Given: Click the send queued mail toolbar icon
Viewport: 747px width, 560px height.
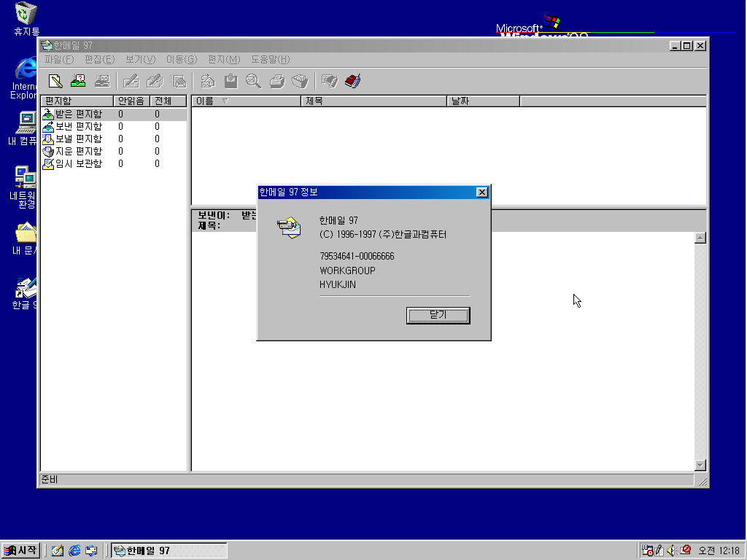Looking at the screenshot, I should click(102, 82).
